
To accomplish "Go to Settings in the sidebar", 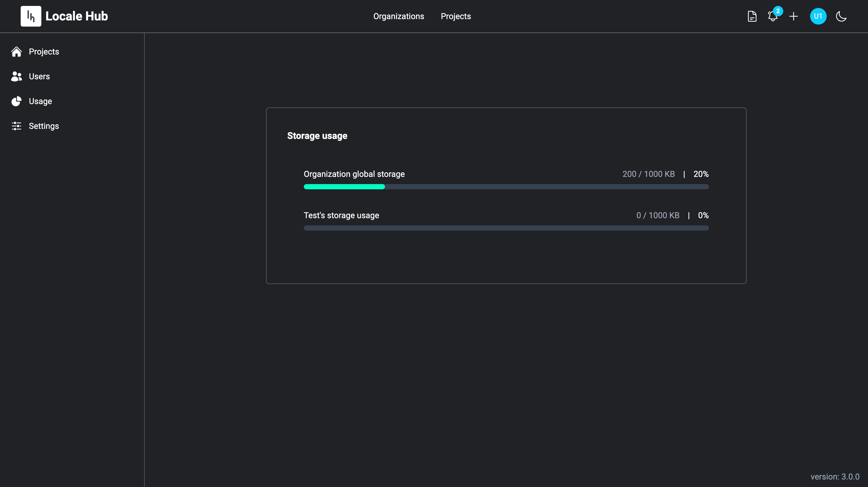I will pos(44,126).
